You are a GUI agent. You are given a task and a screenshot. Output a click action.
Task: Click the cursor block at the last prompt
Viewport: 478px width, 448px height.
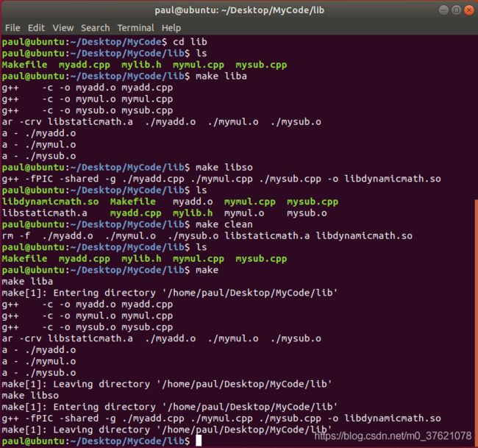click(199, 441)
